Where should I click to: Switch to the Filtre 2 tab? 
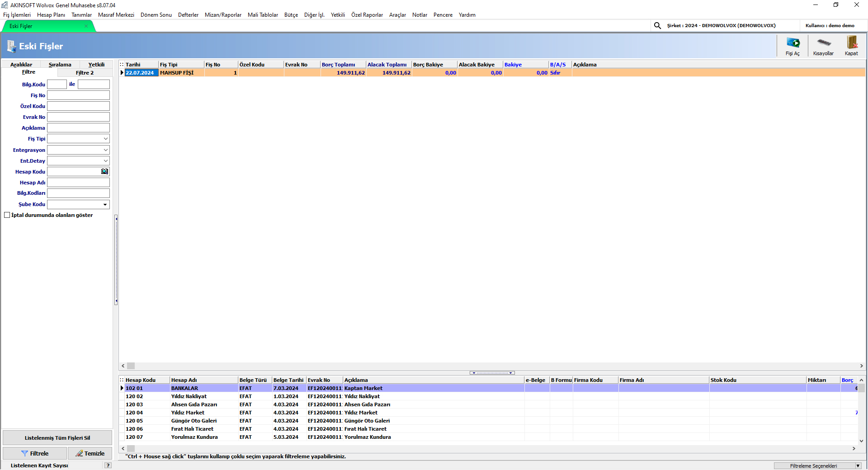pos(85,73)
